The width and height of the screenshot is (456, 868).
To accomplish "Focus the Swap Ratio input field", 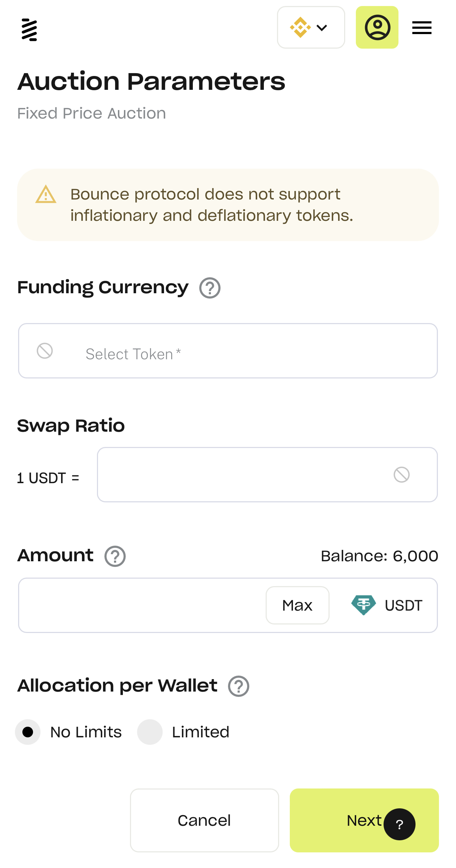I will tap(241, 475).
